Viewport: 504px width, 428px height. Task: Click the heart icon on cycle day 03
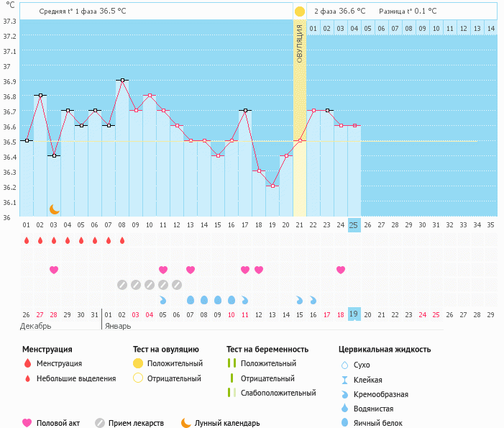[x=54, y=270]
